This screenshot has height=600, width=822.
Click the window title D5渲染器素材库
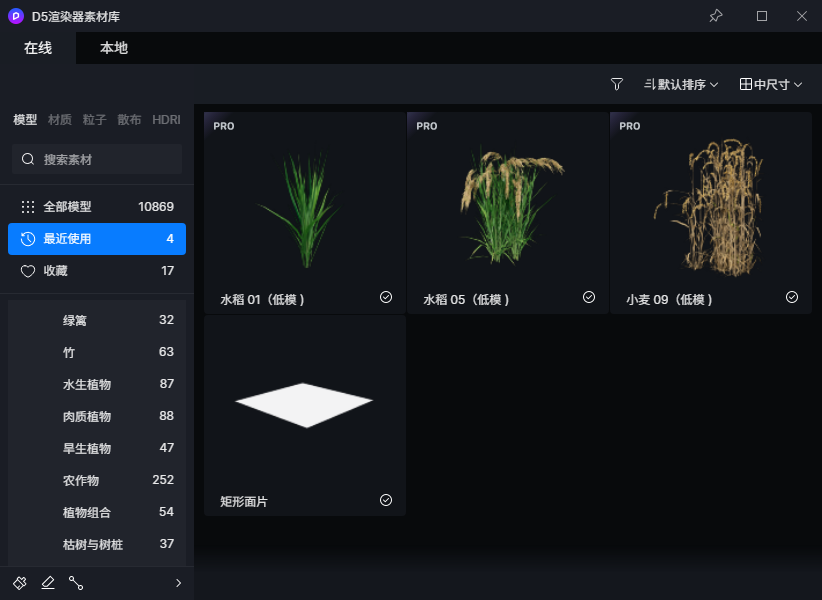[76, 17]
